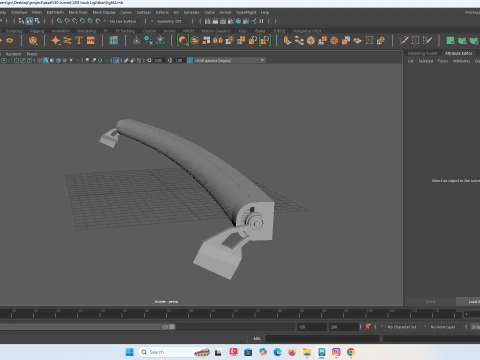Click the Attribute Editor Selected menu
This screenshot has width=480, height=360.
[426, 61]
